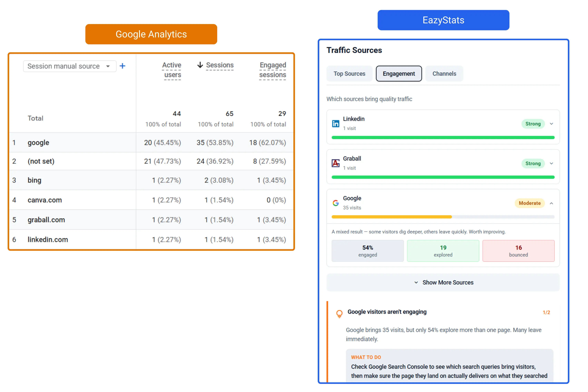Click the 54% engaged stat box
Image resolution: width=588 pixels, height=392 pixels.
[x=367, y=251]
